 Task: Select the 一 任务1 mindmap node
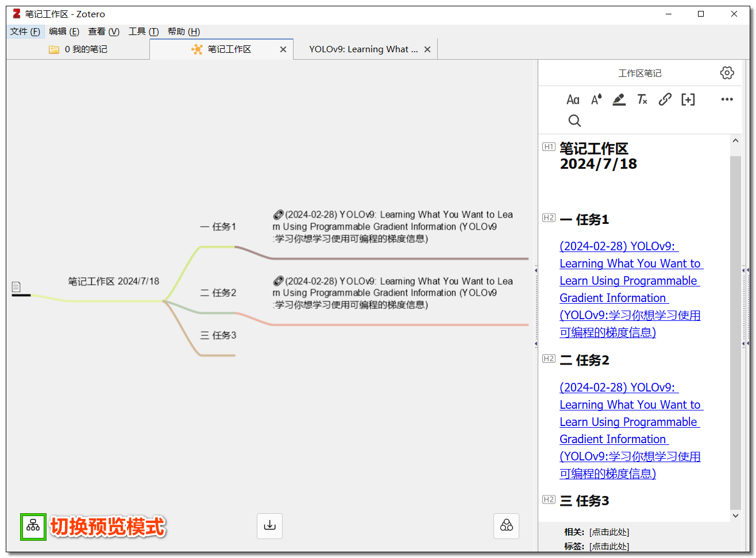coord(218,227)
